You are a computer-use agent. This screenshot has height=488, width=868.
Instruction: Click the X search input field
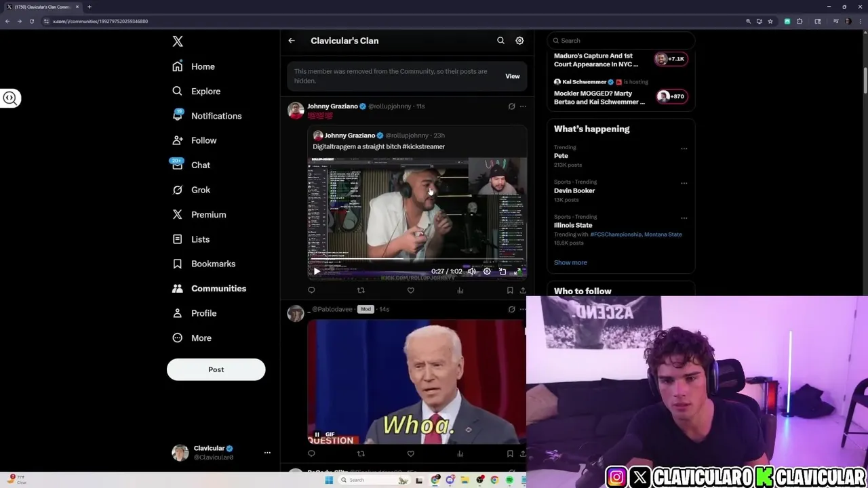(620, 41)
